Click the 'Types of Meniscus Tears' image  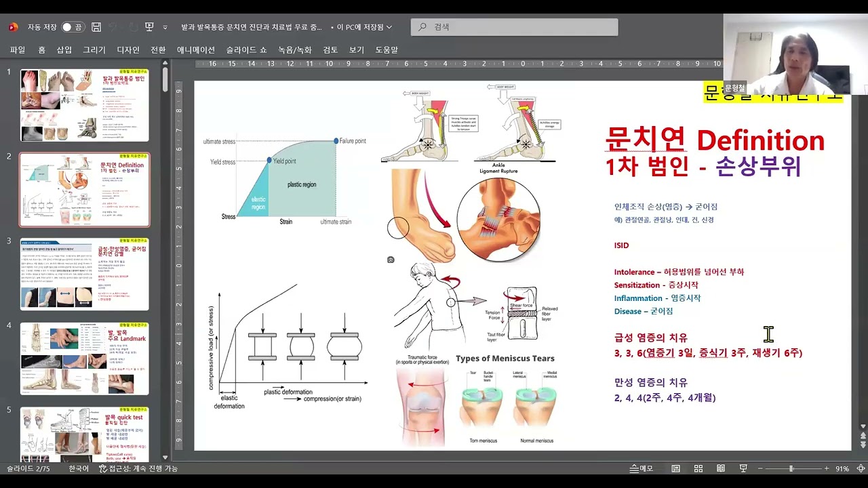pos(506,399)
